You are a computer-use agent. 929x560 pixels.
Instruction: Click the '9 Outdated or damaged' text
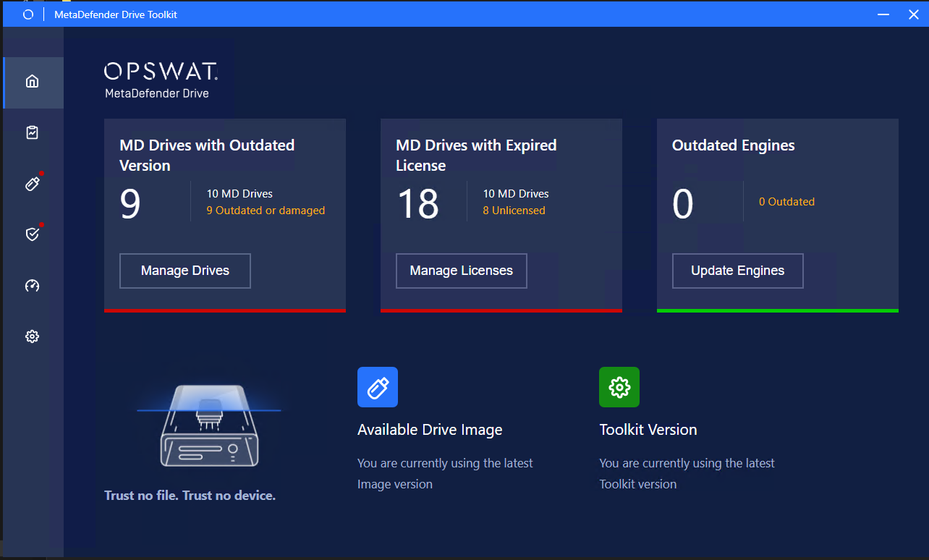(266, 211)
